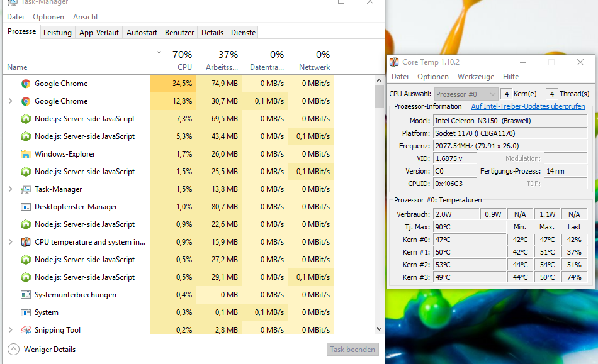
Task: Open the Hilfe menu in Core Temp
Action: pyautogui.click(x=511, y=77)
